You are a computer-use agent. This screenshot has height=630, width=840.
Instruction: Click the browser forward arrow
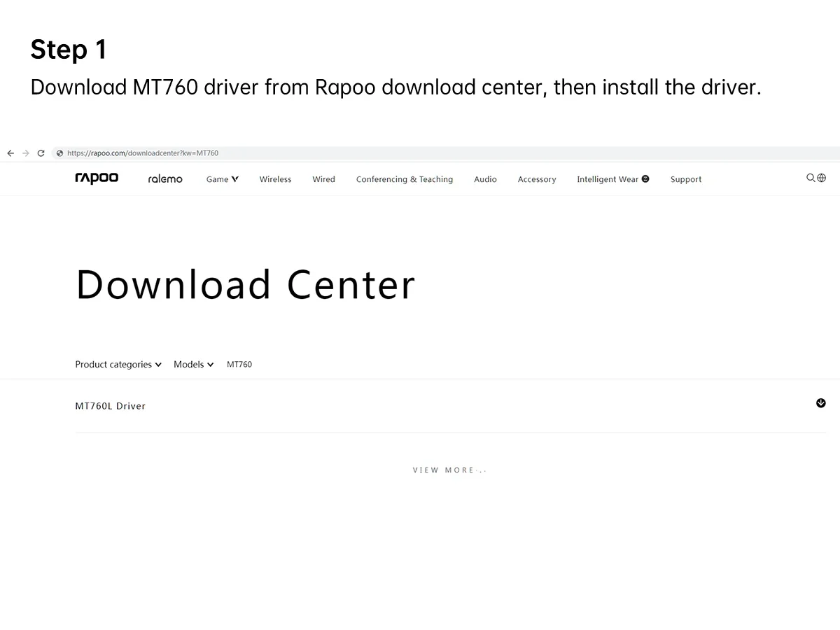click(26, 153)
